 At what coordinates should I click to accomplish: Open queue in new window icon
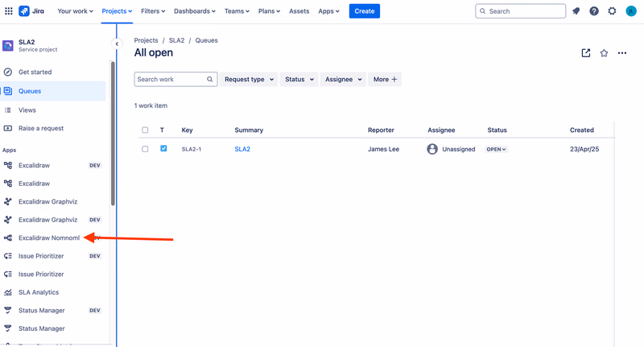586,53
